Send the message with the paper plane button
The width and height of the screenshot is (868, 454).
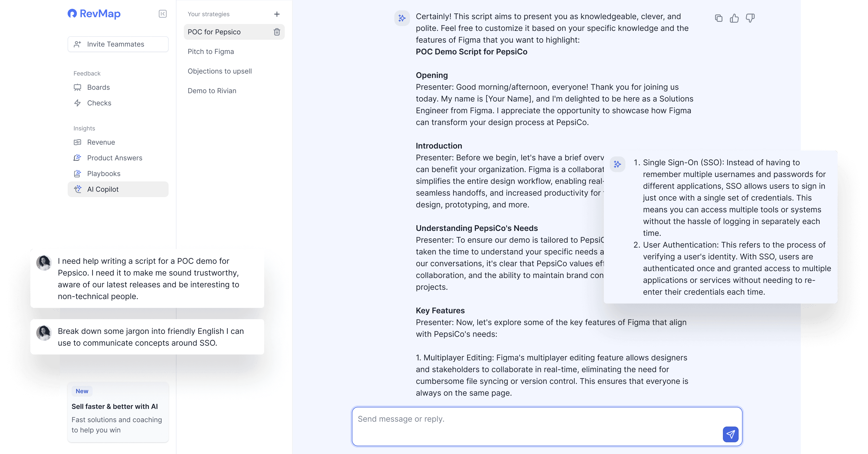click(x=731, y=434)
